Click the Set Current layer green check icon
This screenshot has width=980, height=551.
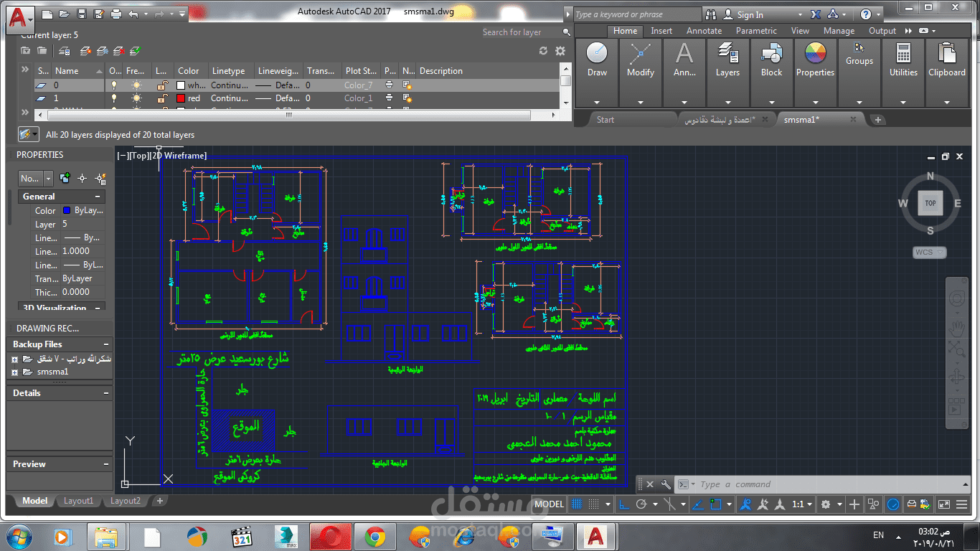coord(135,51)
